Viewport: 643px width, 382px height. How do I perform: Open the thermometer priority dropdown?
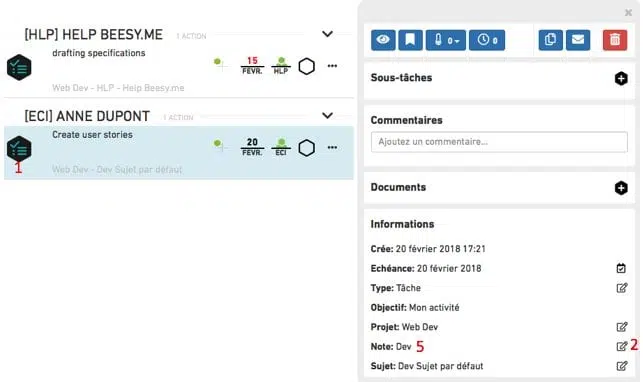(445, 40)
